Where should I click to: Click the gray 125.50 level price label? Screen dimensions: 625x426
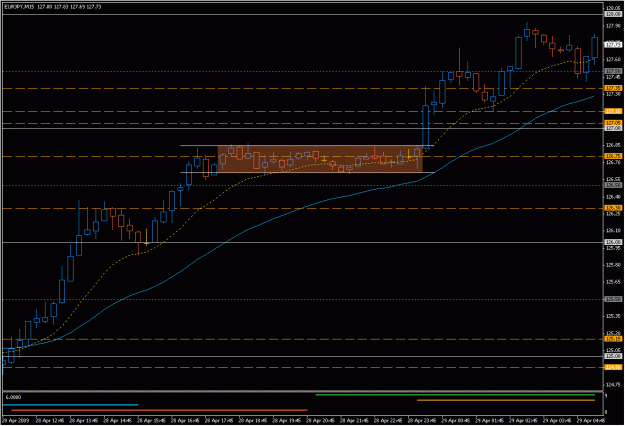click(613, 299)
